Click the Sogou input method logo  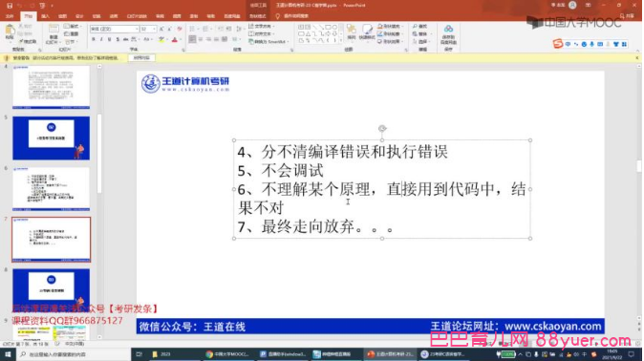(x=557, y=44)
